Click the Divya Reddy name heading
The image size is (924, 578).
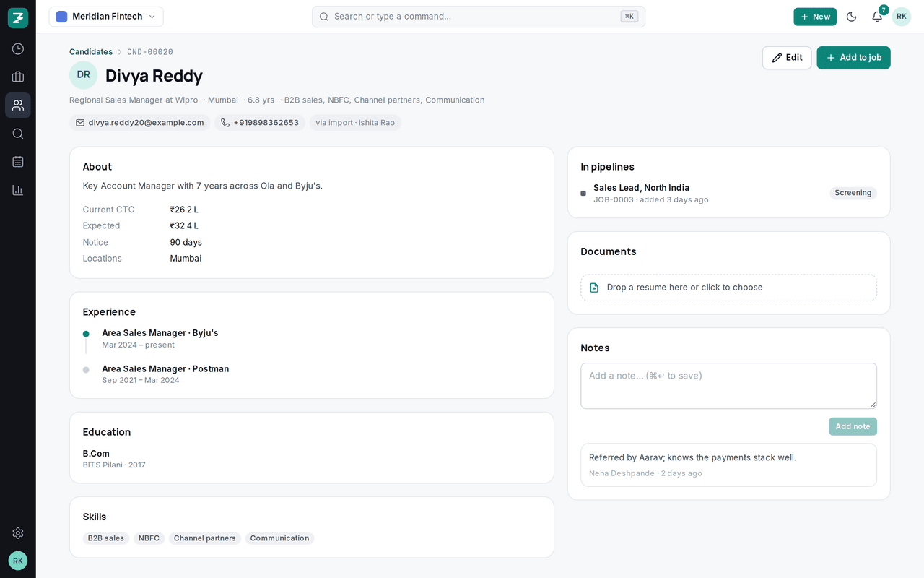[154, 76]
